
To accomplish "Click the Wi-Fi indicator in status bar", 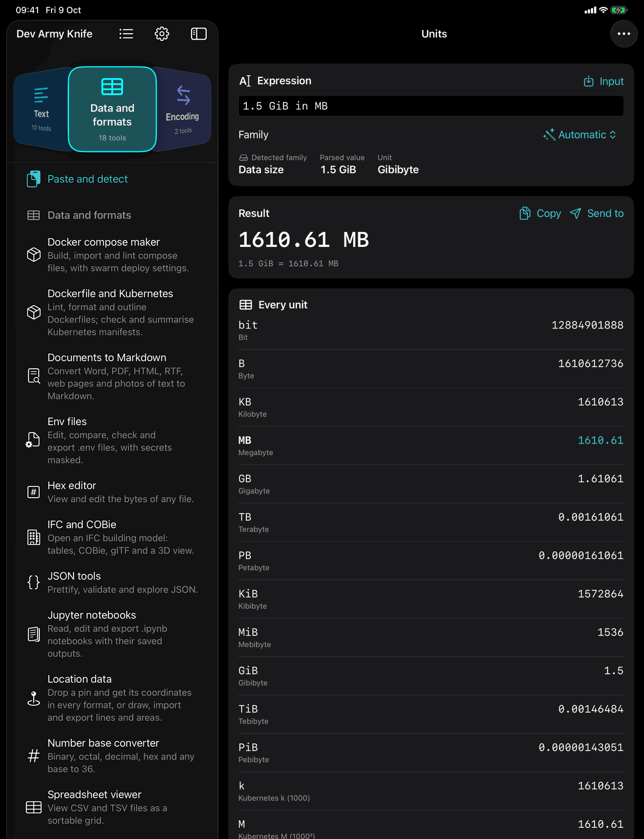I will click(603, 10).
